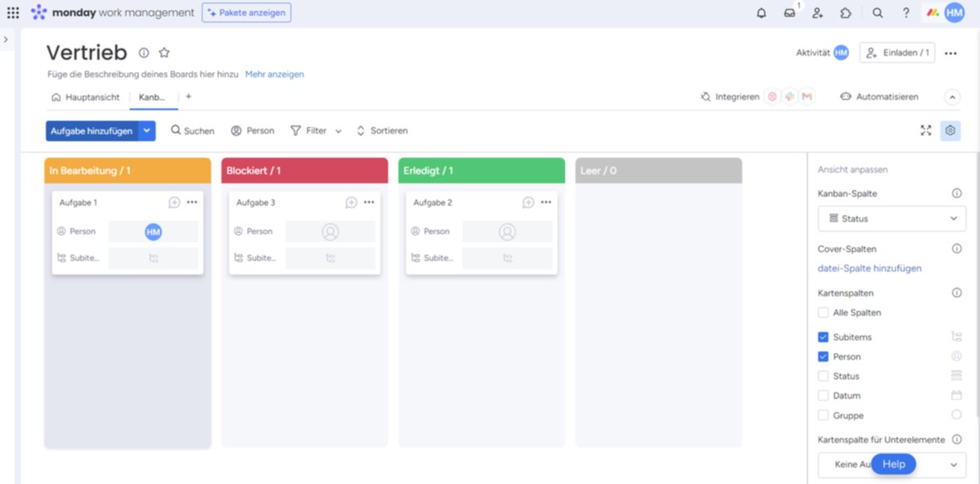The width and height of the screenshot is (980, 484).
Task: Open the Kanban-Spalte Status dropdown
Action: pyautogui.click(x=891, y=218)
